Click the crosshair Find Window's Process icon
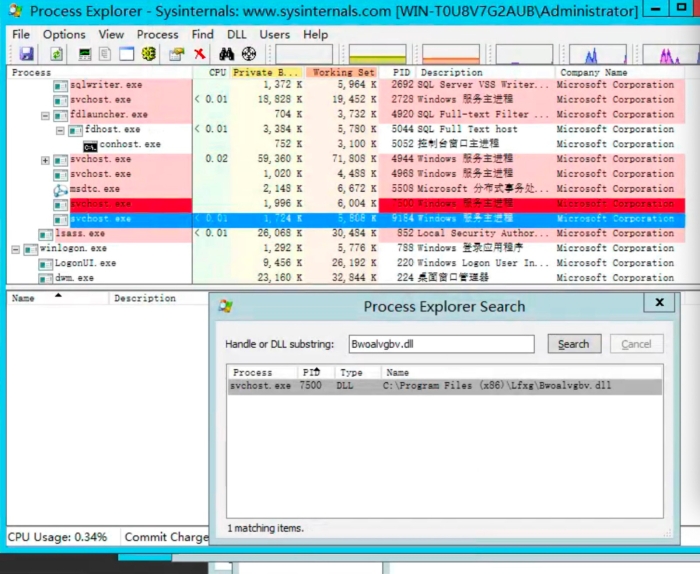This screenshot has height=574, width=700. coord(249,54)
